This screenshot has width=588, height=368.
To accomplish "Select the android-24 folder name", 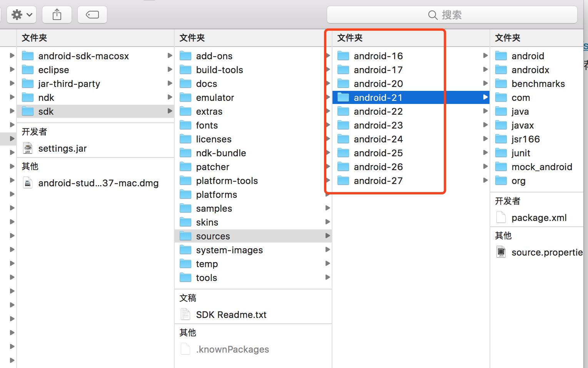I will click(378, 139).
